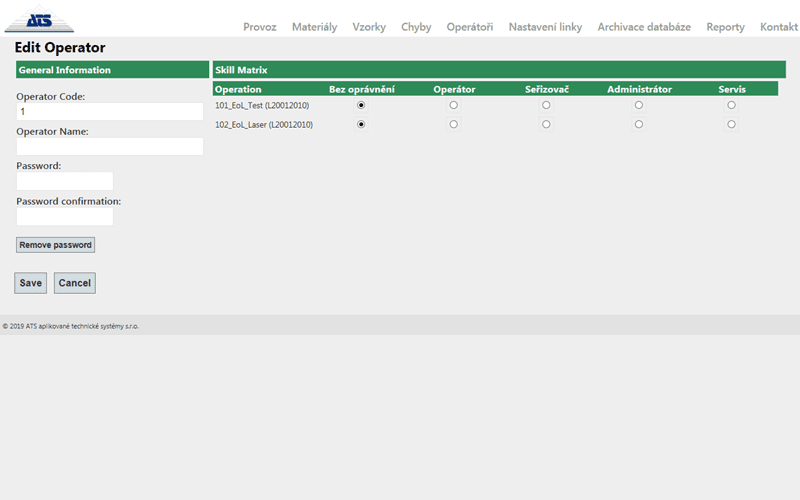Open the Reporty section

[x=725, y=27]
